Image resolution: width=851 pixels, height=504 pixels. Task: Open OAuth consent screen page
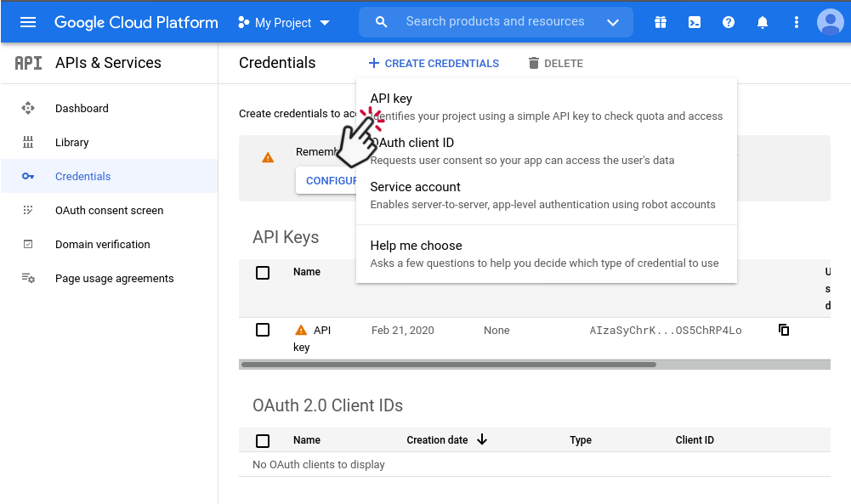pos(109,210)
